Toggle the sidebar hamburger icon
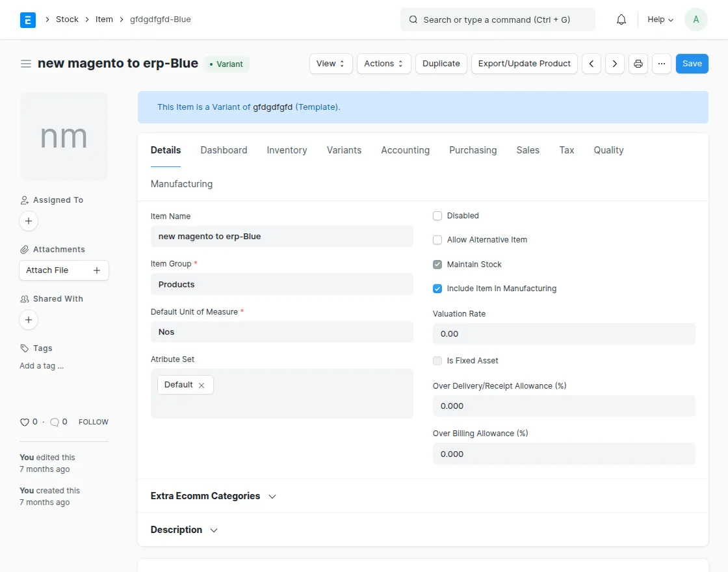The image size is (728, 572). [25, 63]
